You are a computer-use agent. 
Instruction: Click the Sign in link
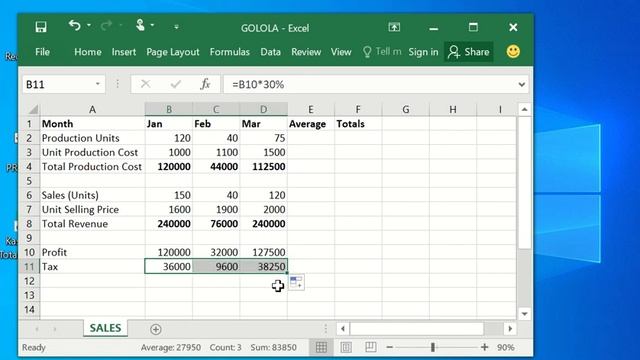(423, 52)
